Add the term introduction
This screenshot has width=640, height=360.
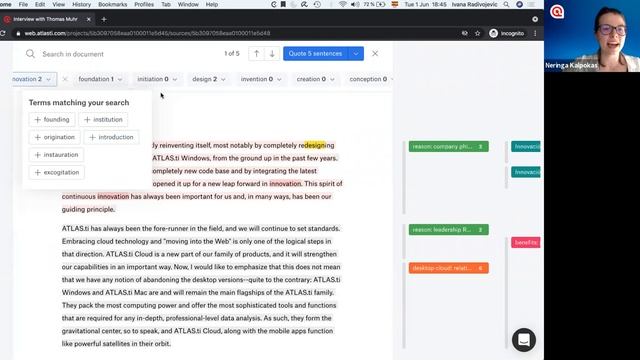point(111,137)
